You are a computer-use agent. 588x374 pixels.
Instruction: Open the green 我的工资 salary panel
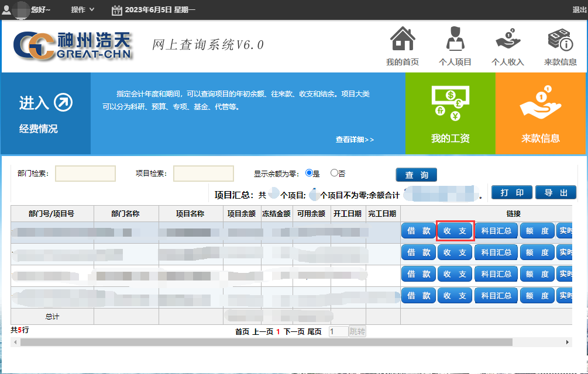click(451, 113)
